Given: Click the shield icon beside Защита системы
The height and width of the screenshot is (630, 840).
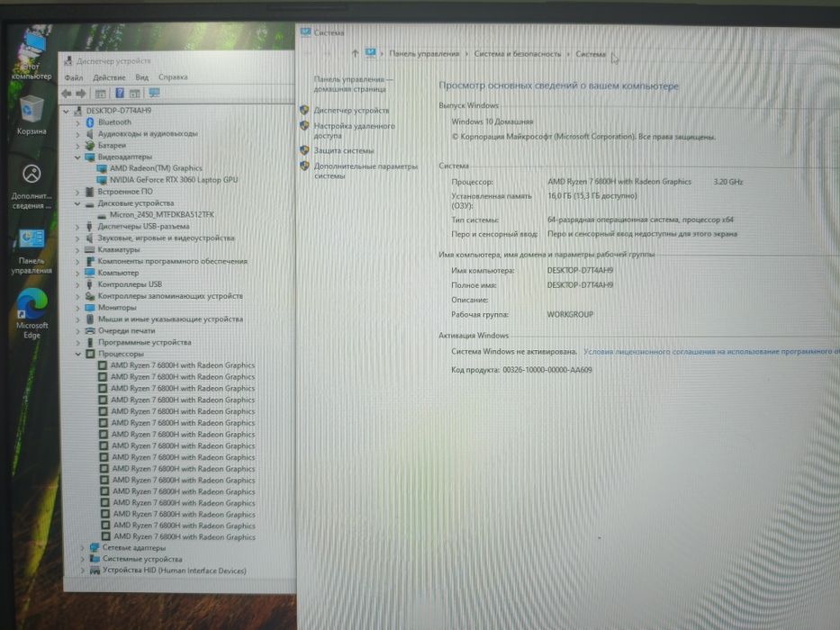Looking at the screenshot, I should click(x=304, y=150).
